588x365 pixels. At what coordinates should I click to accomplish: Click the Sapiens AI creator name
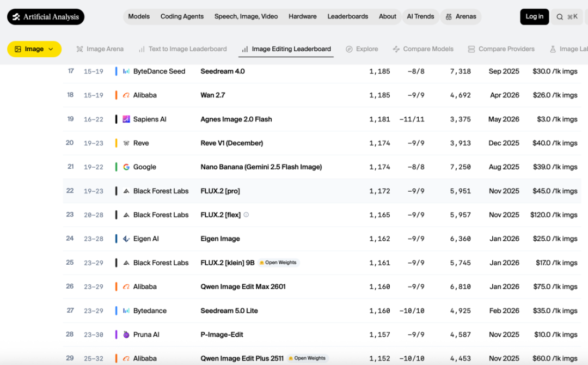tap(150, 119)
